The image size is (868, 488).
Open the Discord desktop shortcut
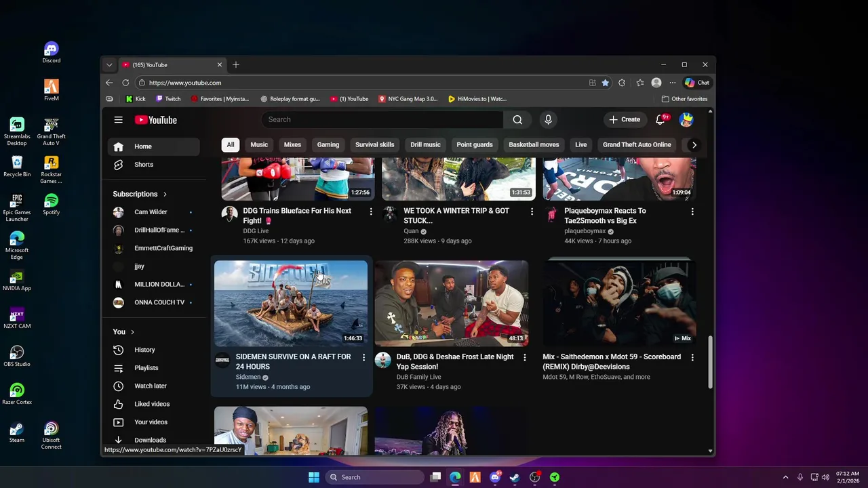click(x=51, y=52)
